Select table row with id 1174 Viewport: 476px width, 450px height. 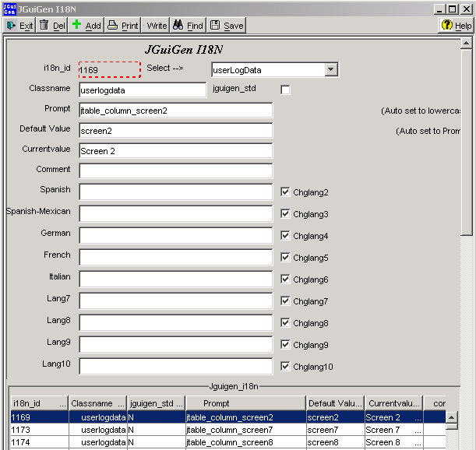(228, 442)
